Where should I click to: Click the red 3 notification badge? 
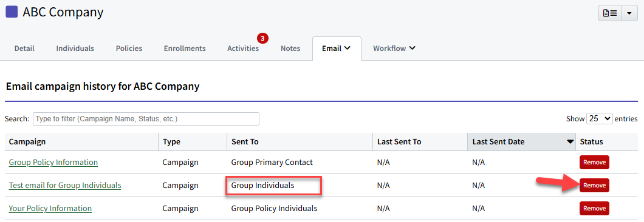[x=263, y=39]
